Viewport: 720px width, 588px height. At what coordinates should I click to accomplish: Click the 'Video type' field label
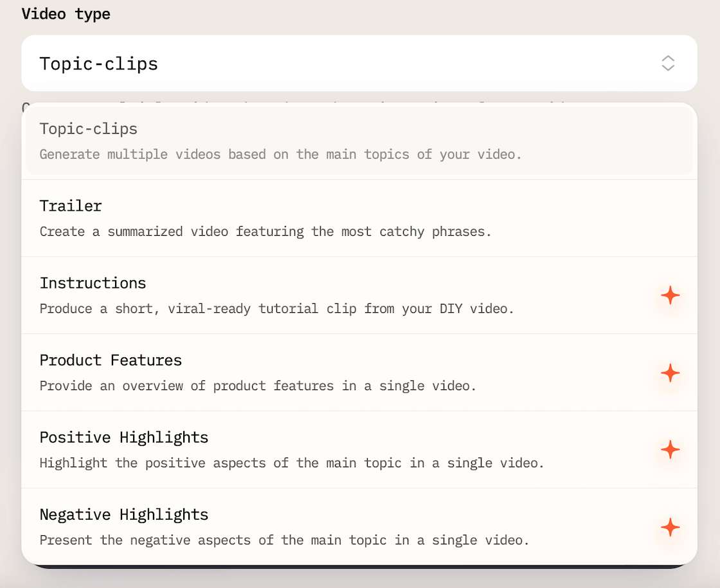tap(66, 14)
